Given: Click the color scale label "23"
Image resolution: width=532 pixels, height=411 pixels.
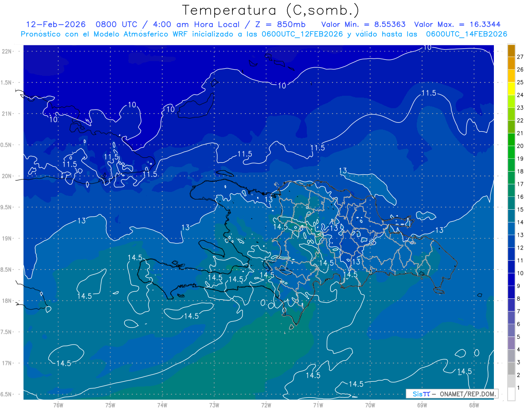Looking at the screenshot, I should click(520, 108).
